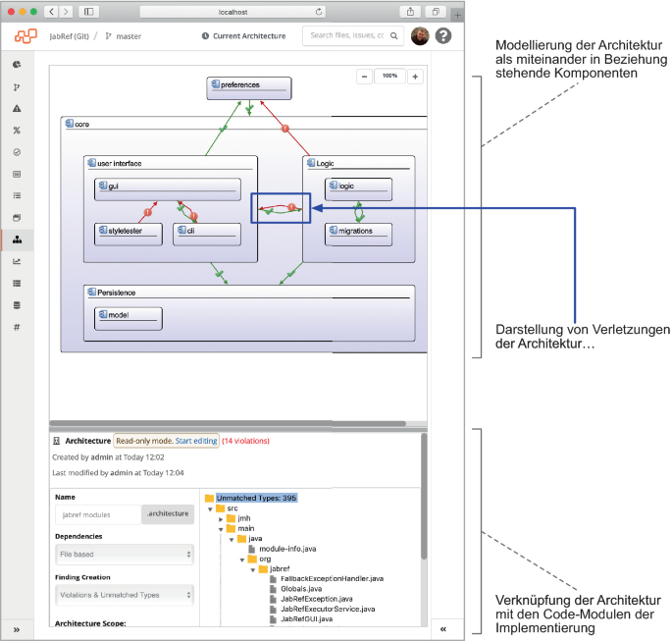Open the Teamscale logo home
This screenshot has height=641, width=672.
coord(25,36)
